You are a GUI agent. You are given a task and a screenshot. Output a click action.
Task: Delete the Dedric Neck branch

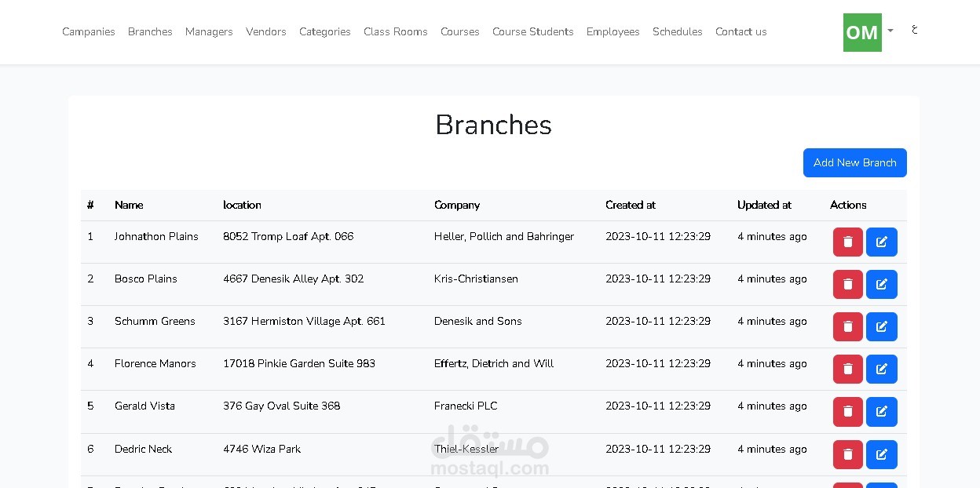848,454
